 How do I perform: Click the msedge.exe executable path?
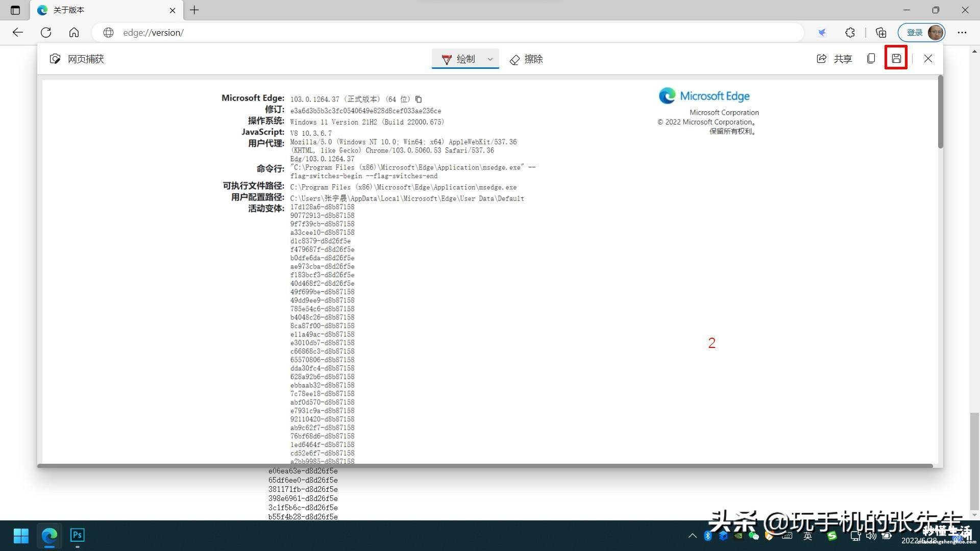403,187
